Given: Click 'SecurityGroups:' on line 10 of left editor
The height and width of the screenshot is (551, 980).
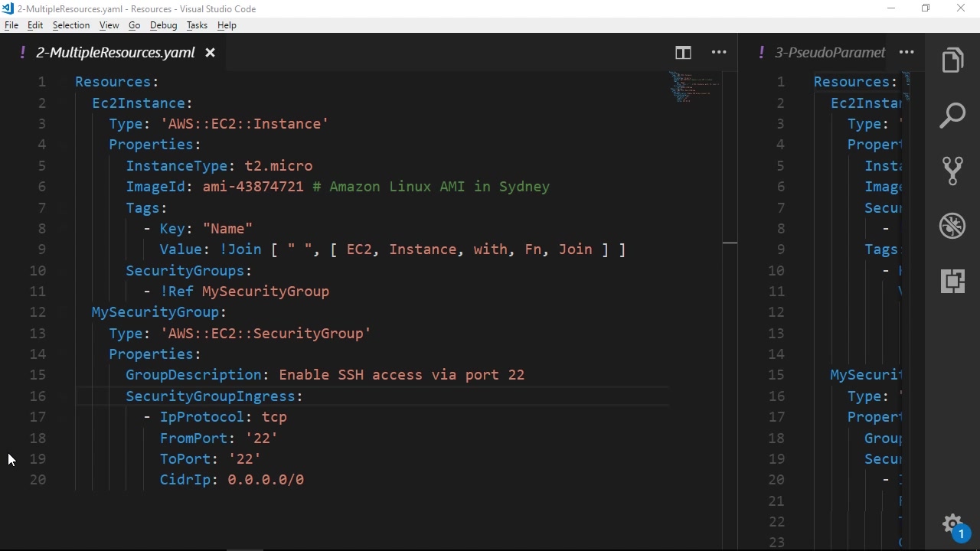Looking at the screenshot, I should pos(189,271).
